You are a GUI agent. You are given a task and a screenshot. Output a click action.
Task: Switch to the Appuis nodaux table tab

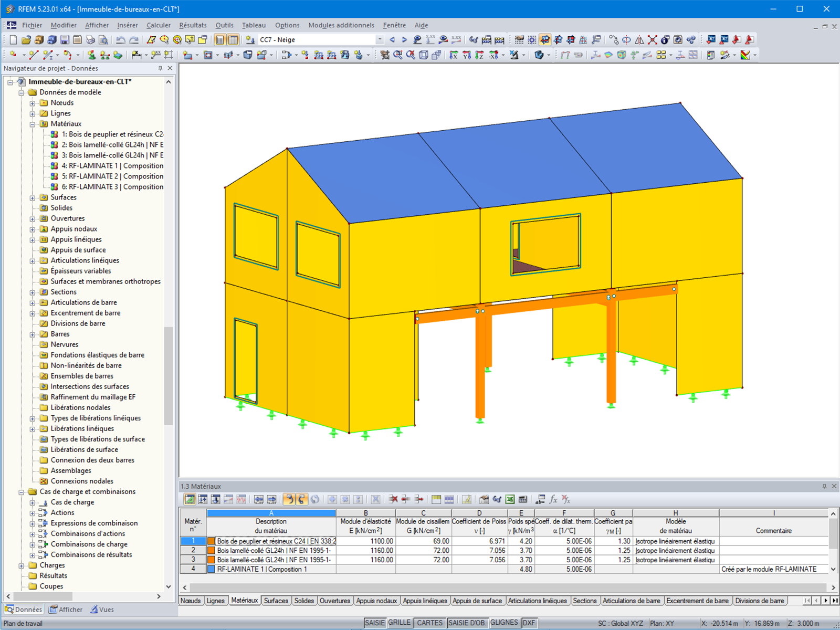point(376,601)
